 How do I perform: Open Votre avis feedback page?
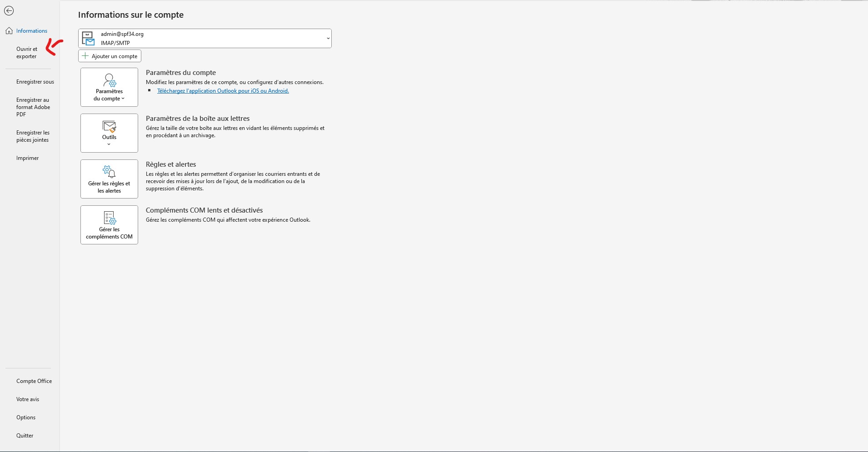[28, 399]
